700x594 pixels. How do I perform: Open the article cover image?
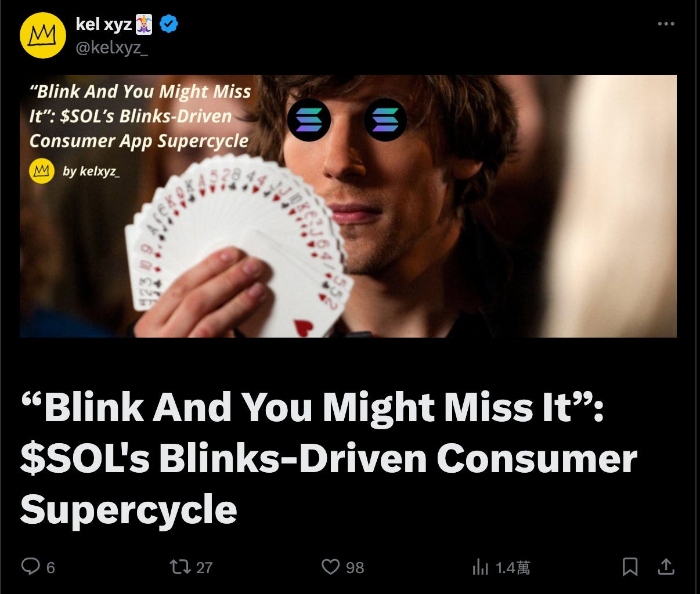(348, 206)
